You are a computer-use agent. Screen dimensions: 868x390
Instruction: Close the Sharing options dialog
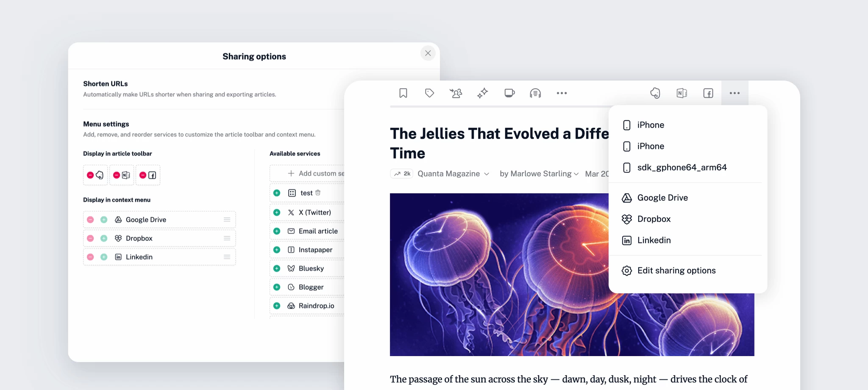tap(428, 53)
